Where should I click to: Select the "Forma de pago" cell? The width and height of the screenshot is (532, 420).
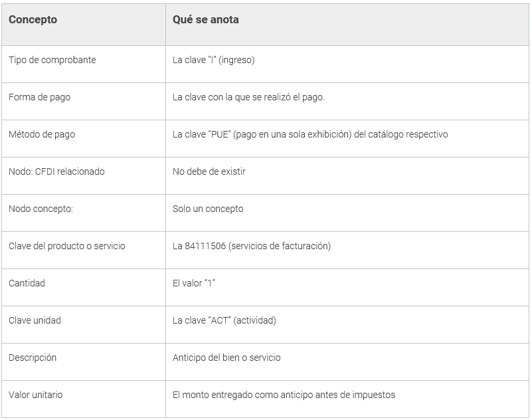39,97
